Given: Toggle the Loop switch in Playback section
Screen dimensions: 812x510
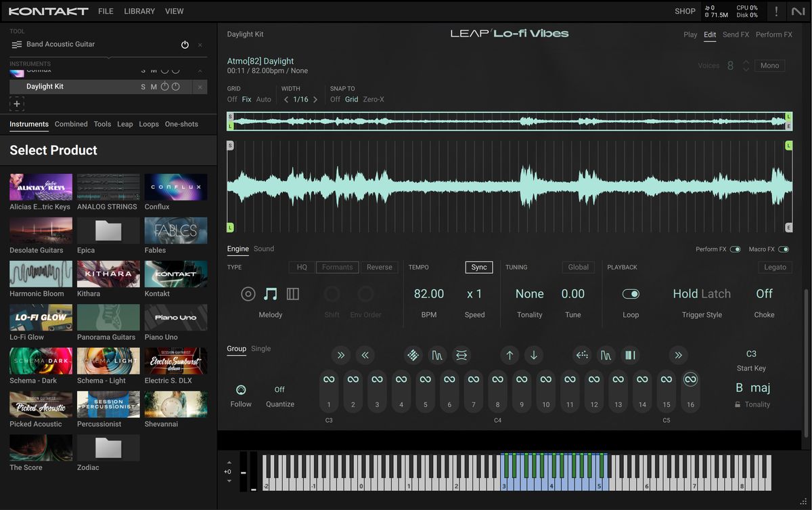Looking at the screenshot, I should tap(630, 293).
